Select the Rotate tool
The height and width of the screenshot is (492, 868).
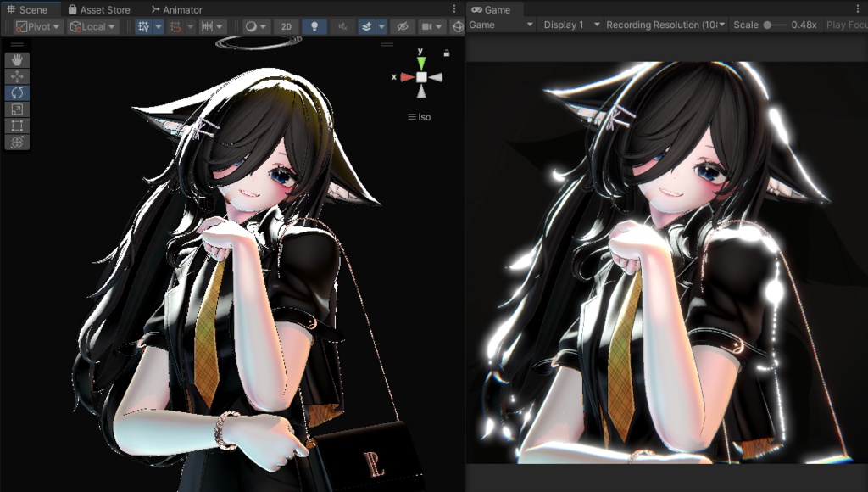tap(16, 93)
